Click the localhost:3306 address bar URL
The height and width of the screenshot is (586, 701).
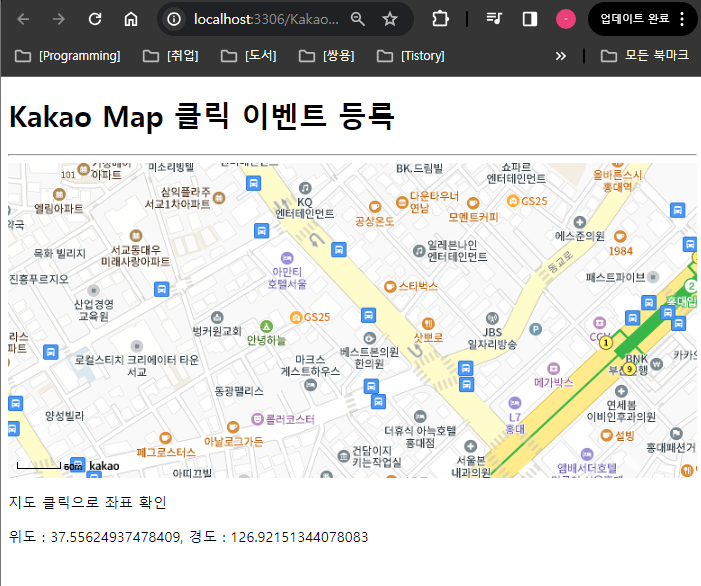266,19
